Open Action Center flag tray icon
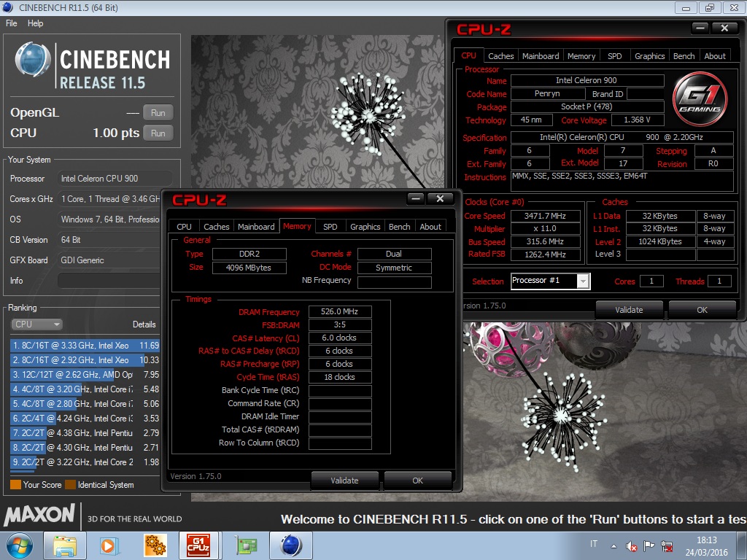Image resolution: width=747 pixels, height=560 pixels. [649, 546]
